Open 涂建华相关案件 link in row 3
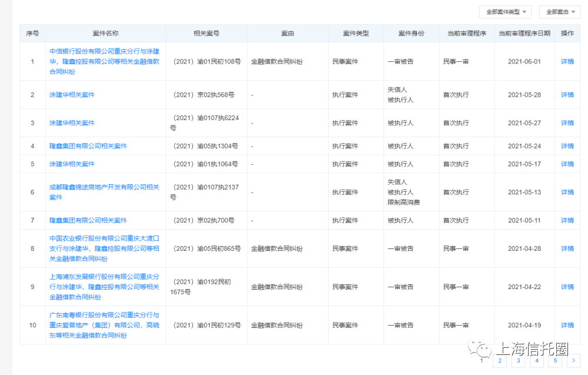This screenshot has height=375, width=588. 72,123
